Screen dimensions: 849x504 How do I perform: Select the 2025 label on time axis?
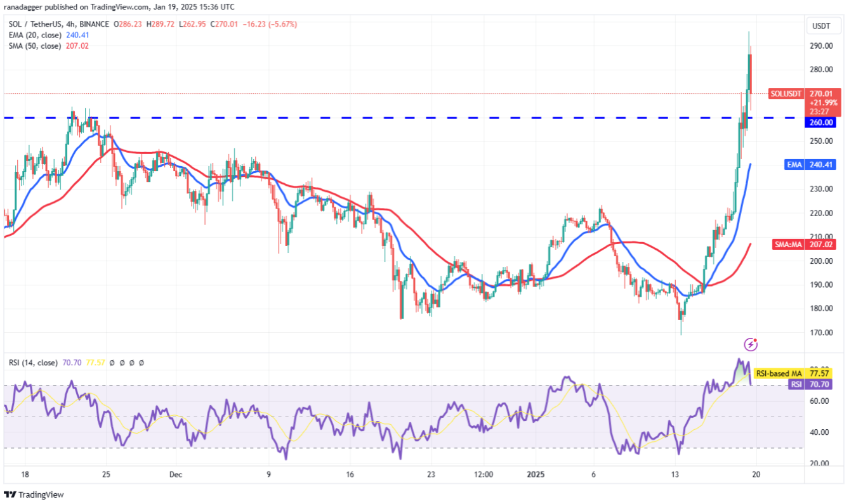(535, 474)
